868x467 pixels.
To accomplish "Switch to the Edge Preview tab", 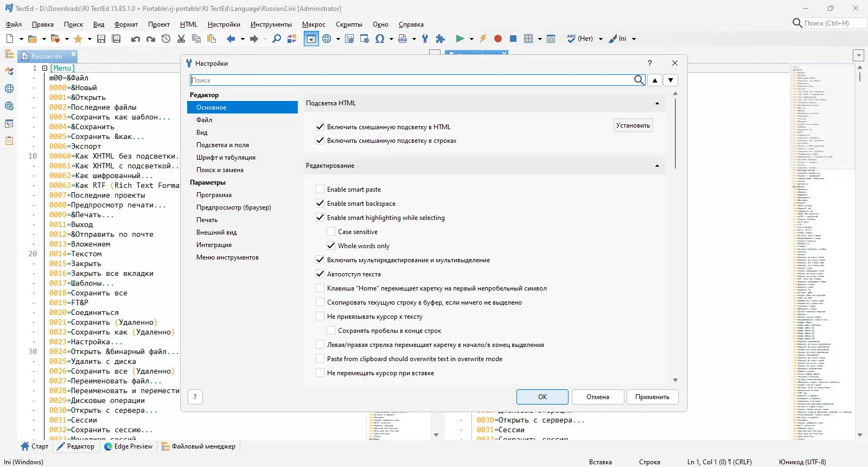I will point(128,446).
